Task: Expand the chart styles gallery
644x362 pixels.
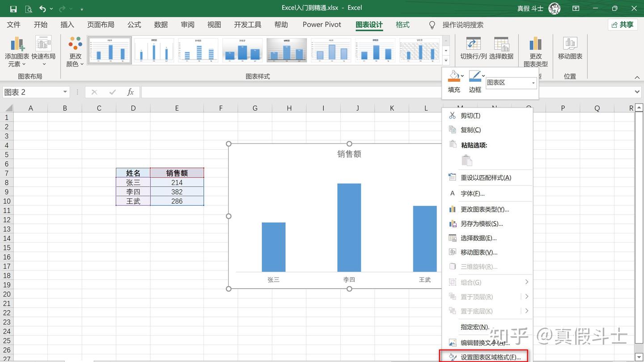Action: coord(446,60)
